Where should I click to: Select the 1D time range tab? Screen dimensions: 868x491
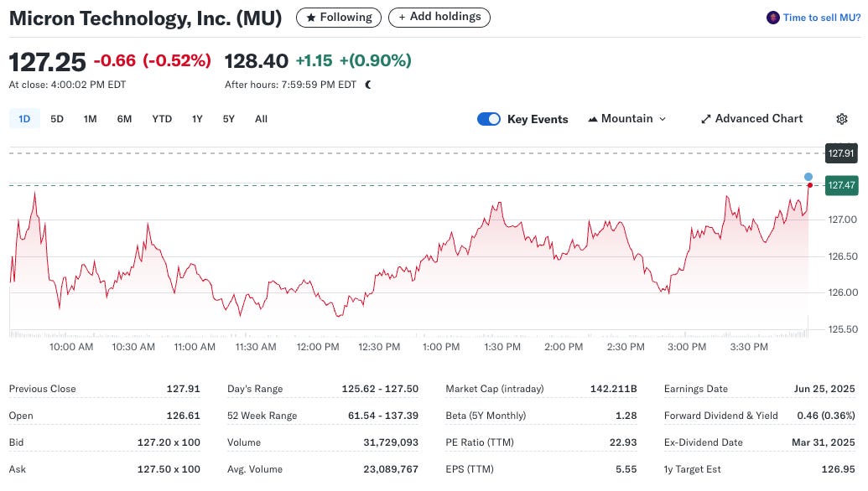24,119
